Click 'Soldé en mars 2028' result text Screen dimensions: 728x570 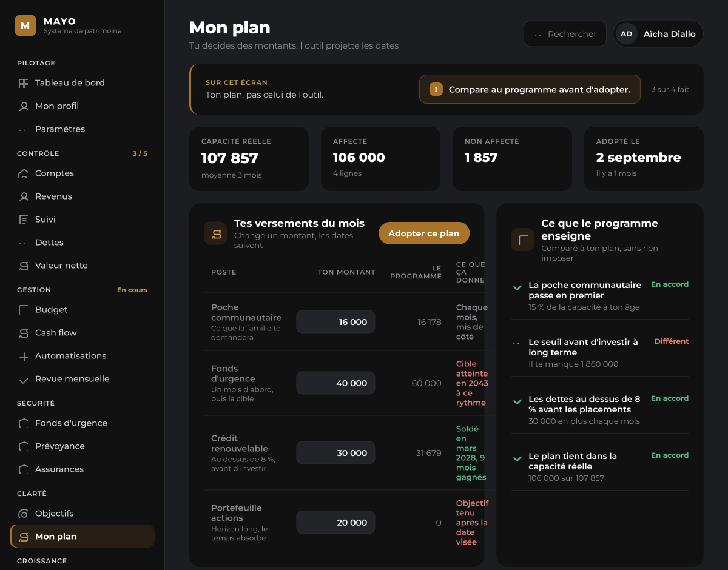pyautogui.click(x=471, y=453)
